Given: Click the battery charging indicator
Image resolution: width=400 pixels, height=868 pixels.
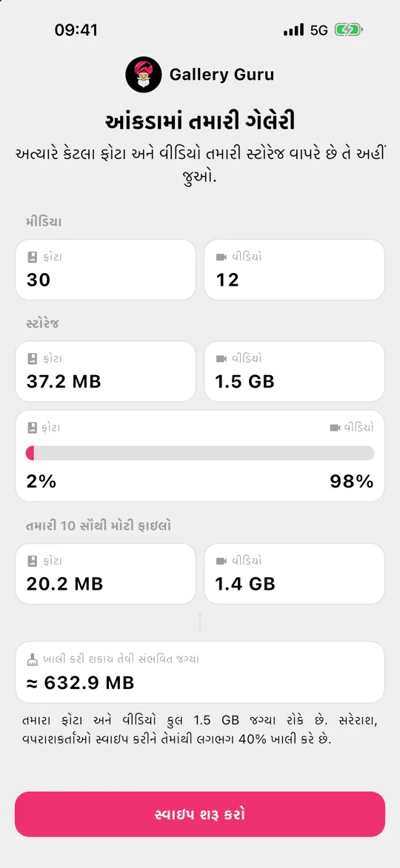Looking at the screenshot, I should click(x=348, y=30).
